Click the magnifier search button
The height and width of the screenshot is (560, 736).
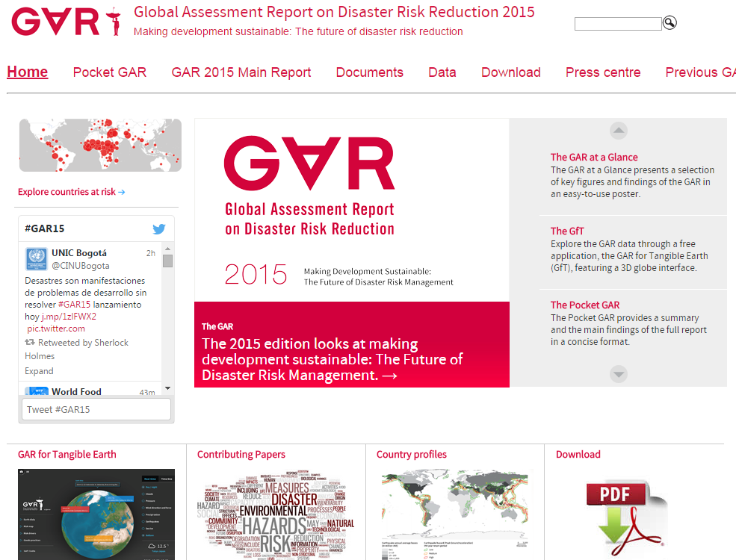pos(669,22)
